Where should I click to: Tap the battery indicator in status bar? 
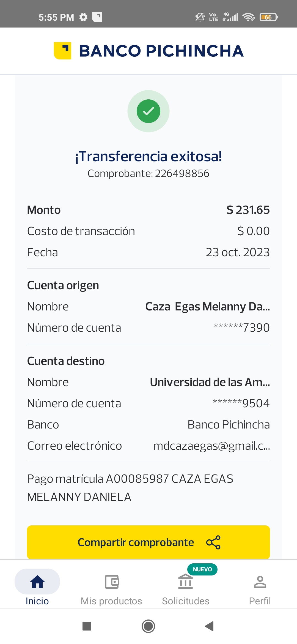pos(269,17)
